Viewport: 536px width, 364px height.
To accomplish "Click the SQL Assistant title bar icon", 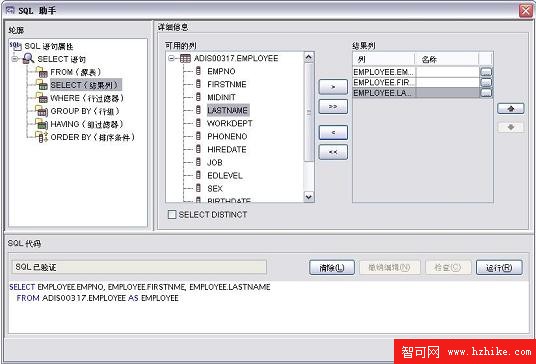I will tap(10, 10).
